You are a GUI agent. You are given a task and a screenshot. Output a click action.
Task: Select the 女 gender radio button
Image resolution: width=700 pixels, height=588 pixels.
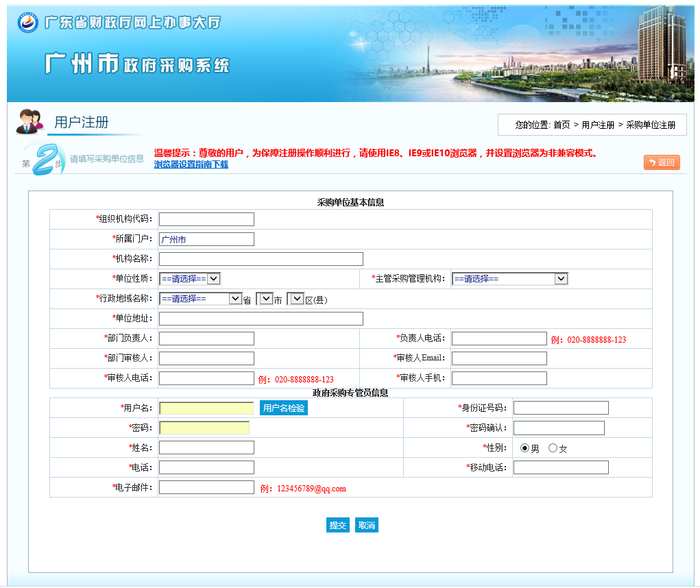(553, 448)
